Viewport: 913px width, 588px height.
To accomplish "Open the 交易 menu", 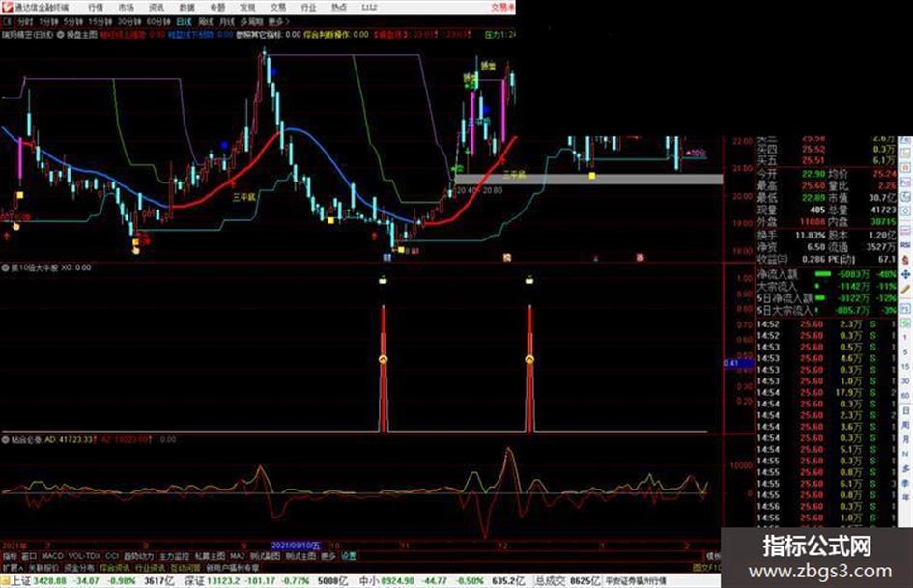I will tap(277, 8).
